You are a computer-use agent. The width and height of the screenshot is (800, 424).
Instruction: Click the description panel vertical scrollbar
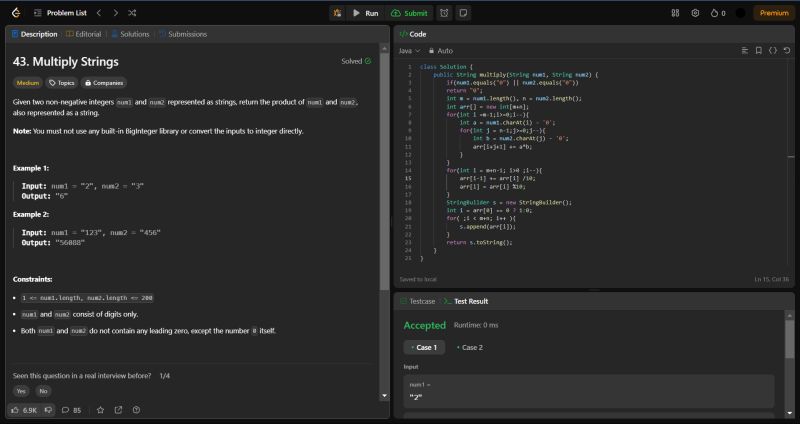[x=386, y=170]
